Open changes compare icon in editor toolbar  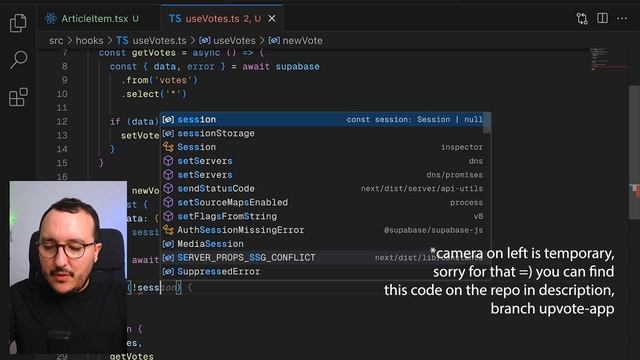582,18
